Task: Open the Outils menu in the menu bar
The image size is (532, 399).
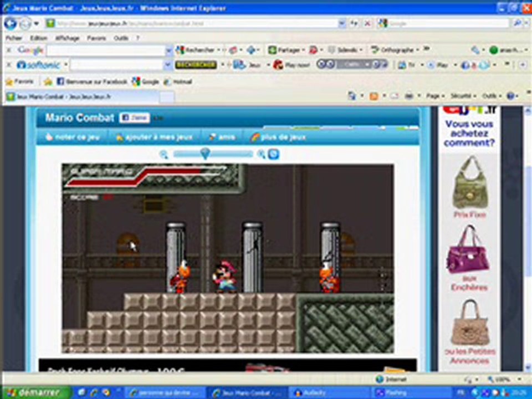Action: coord(121,38)
